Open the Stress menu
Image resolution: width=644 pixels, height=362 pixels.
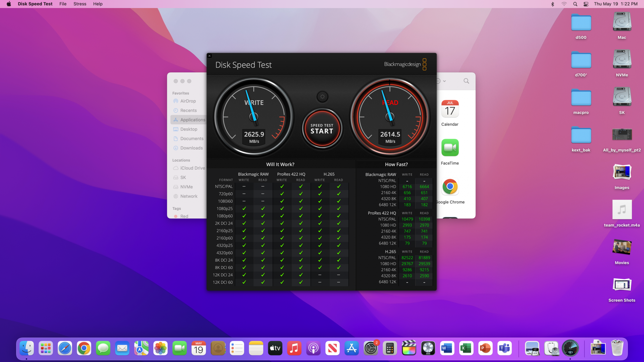point(80,4)
